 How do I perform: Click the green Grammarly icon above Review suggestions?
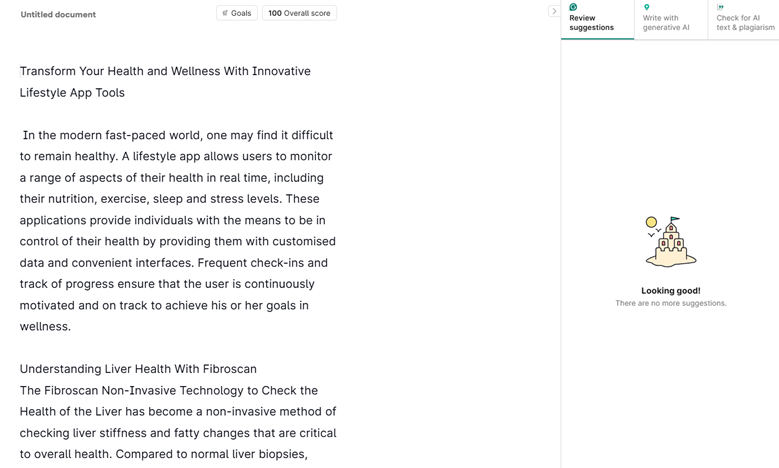point(573,7)
